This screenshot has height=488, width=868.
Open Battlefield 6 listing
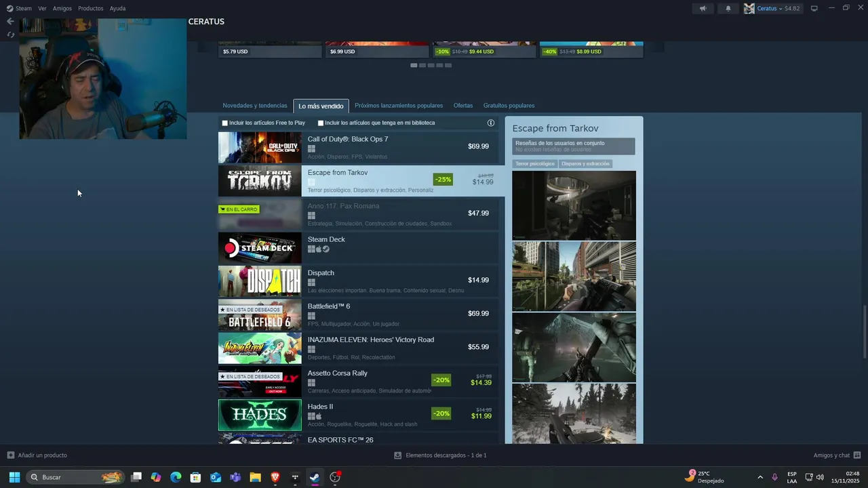(358, 314)
